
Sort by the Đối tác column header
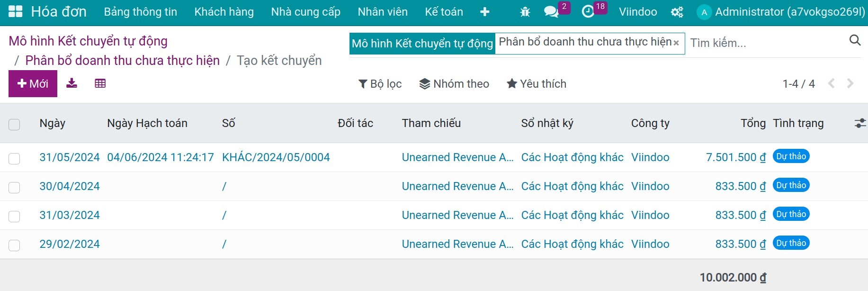click(355, 123)
